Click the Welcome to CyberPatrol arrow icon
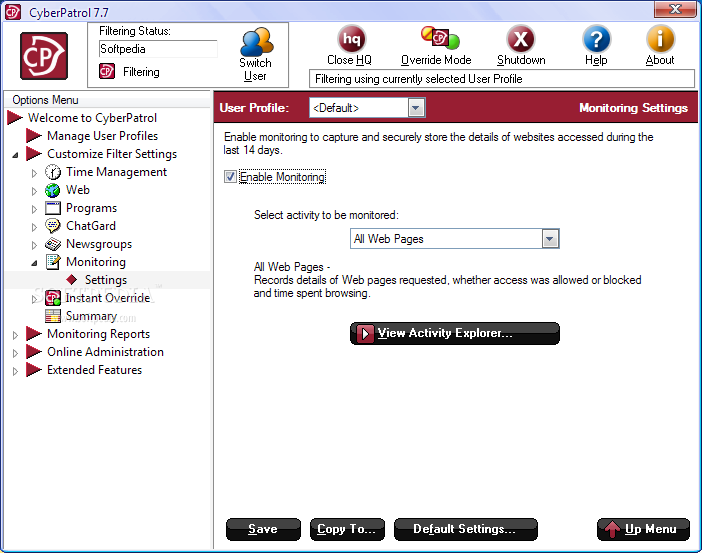 point(15,118)
